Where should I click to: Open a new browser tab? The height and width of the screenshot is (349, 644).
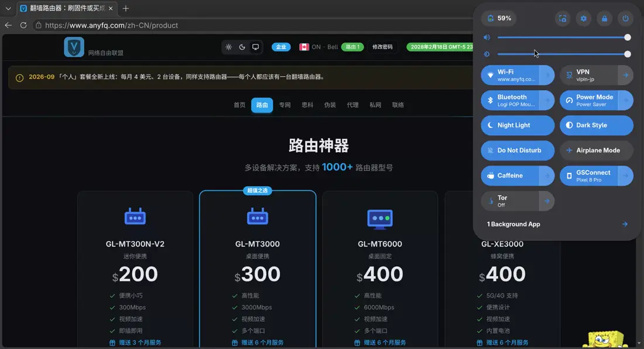coord(126,8)
